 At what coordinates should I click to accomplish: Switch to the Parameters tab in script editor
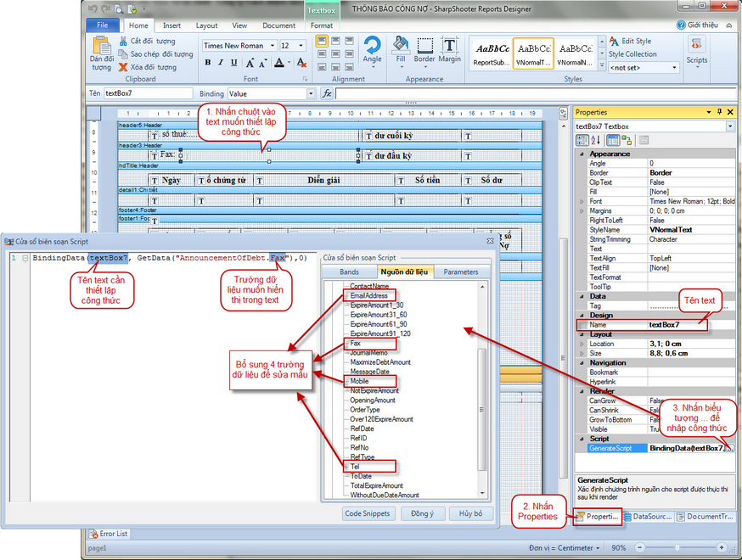click(461, 272)
